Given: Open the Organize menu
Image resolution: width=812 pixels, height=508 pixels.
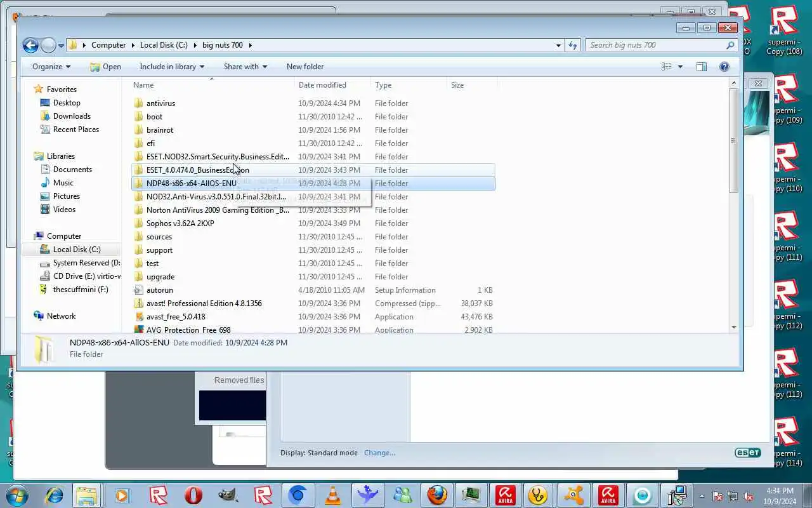Looking at the screenshot, I should 51,67.
